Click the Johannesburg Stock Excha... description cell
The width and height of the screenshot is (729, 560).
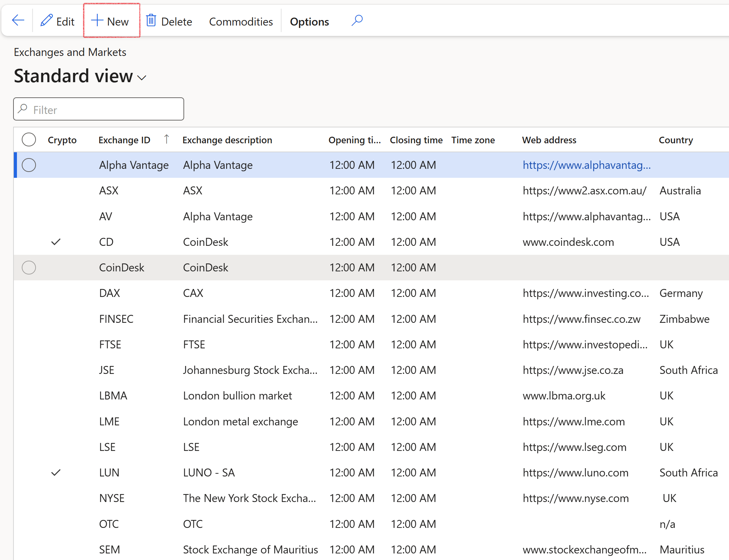[x=250, y=370]
